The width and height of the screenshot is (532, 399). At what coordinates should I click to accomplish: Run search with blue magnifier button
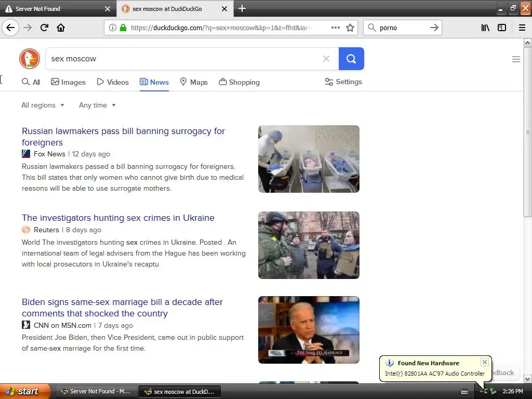[351, 59]
